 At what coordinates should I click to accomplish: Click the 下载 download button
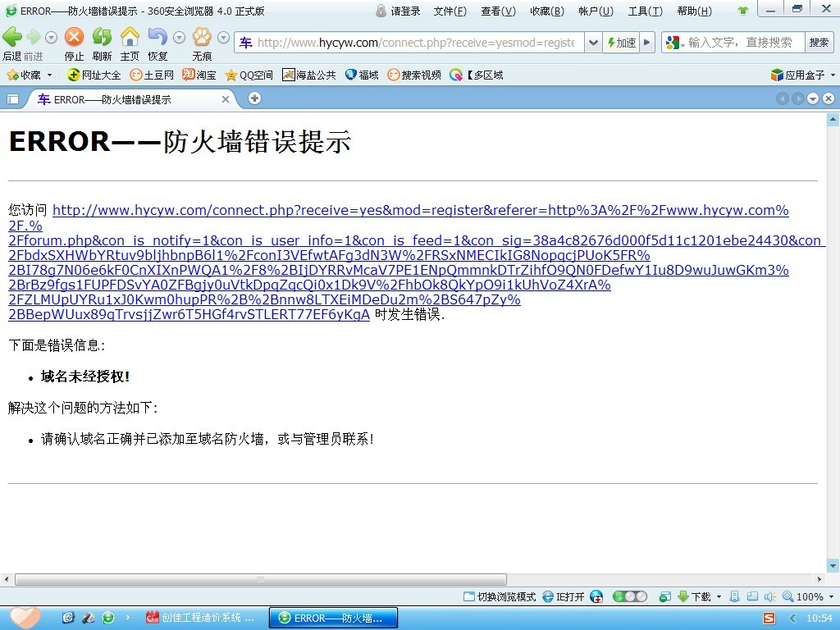click(x=694, y=597)
